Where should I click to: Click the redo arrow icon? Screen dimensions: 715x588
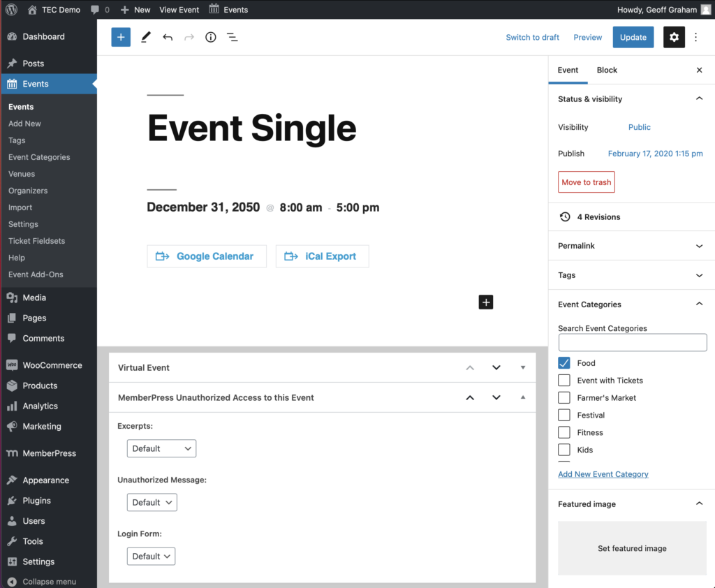pyautogui.click(x=189, y=37)
